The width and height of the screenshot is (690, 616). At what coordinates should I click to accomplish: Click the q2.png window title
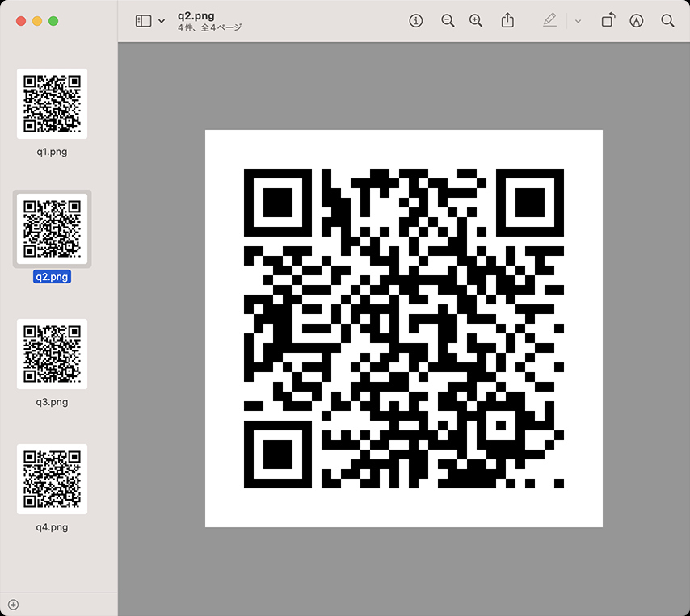point(196,16)
